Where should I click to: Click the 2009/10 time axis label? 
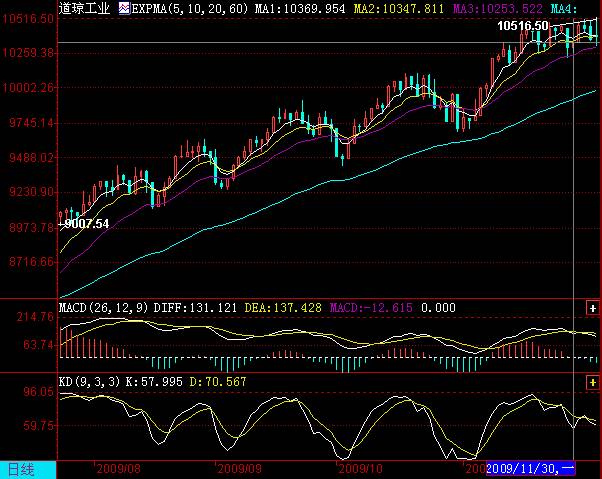[x=361, y=468]
